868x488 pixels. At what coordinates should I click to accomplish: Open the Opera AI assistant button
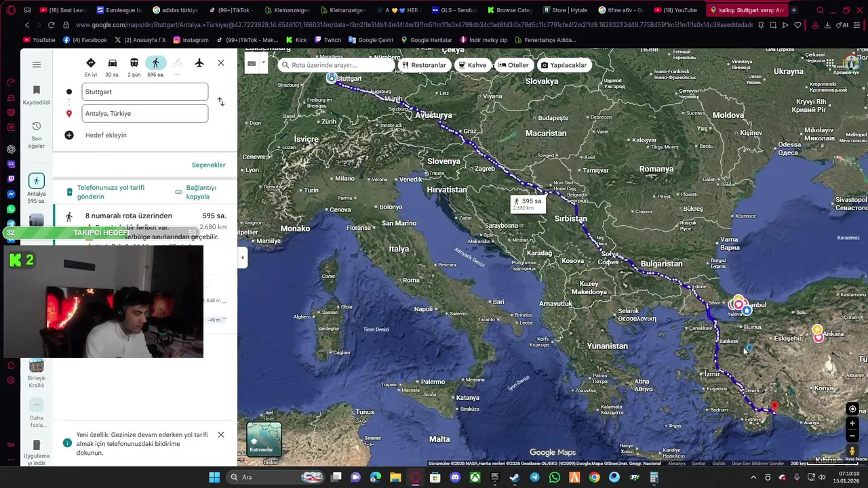(843, 25)
